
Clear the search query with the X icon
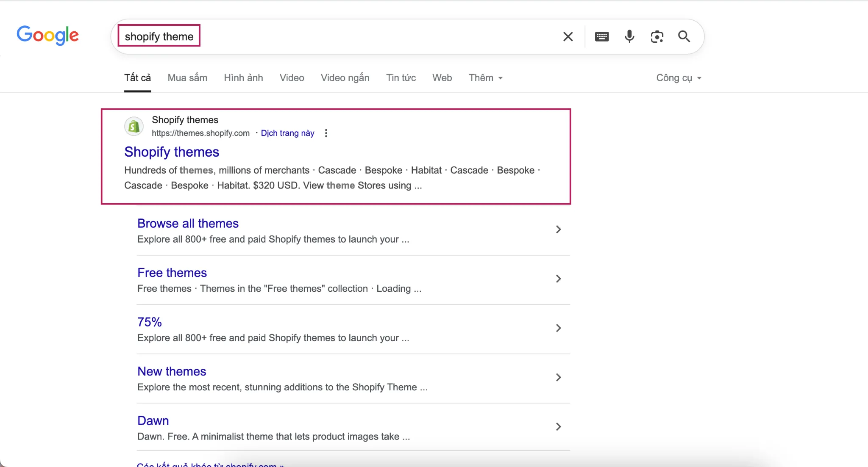click(x=568, y=37)
